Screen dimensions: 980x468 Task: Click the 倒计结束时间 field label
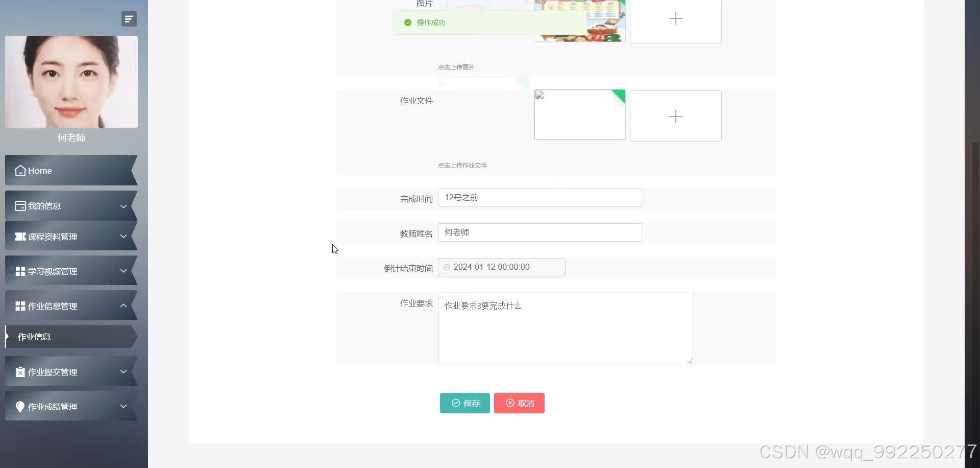pos(408,268)
